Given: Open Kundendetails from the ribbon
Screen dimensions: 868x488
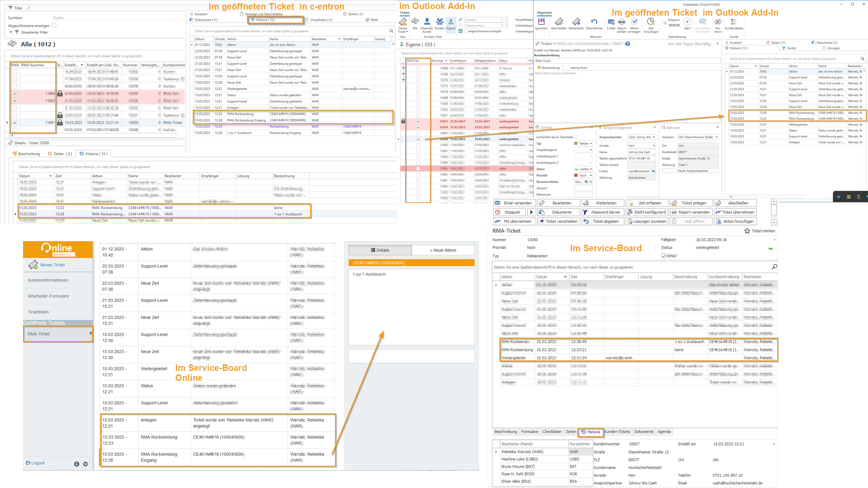Looking at the screenshot, I should coord(734,22).
